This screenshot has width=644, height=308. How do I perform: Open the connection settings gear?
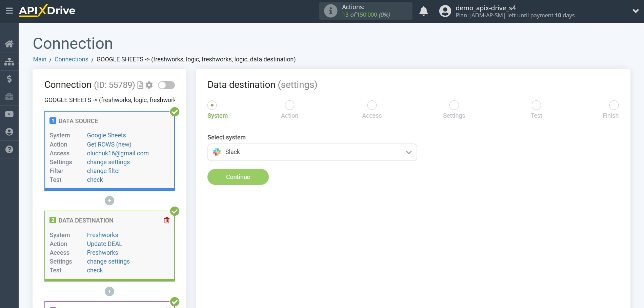[x=149, y=85]
